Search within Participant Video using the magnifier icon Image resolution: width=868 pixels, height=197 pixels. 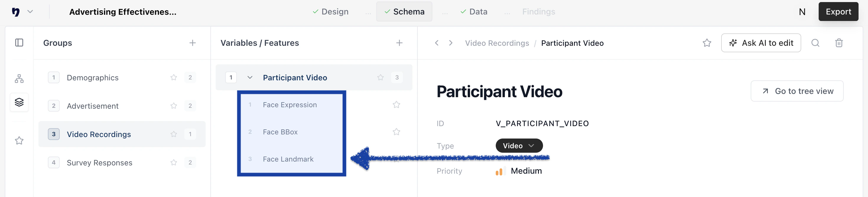[x=815, y=43]
